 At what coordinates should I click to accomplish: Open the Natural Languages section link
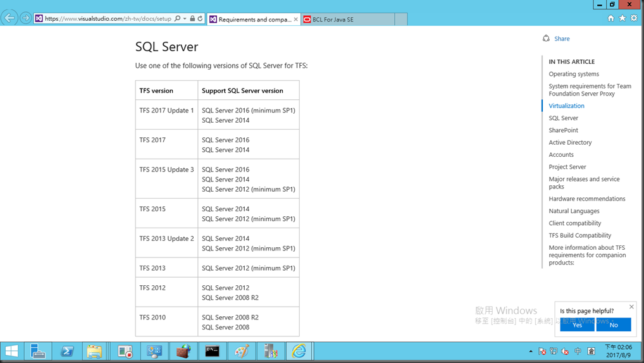(574, 211)
